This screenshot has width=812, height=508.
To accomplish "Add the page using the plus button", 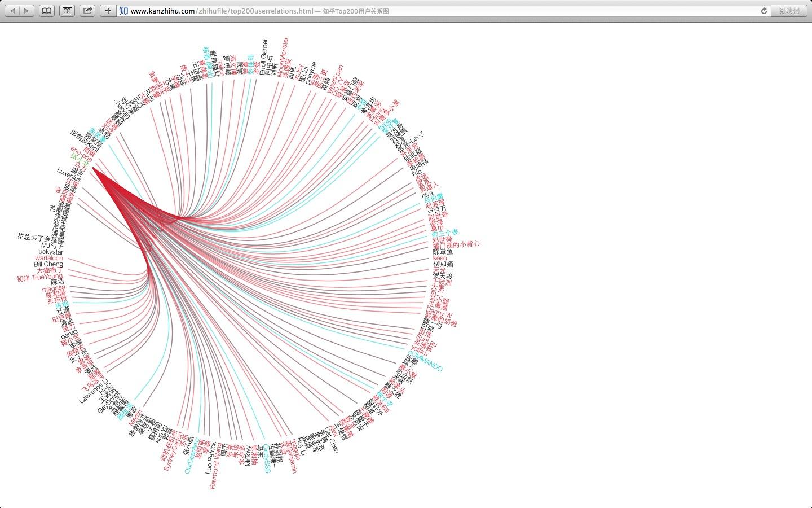I will coord(108,11).
